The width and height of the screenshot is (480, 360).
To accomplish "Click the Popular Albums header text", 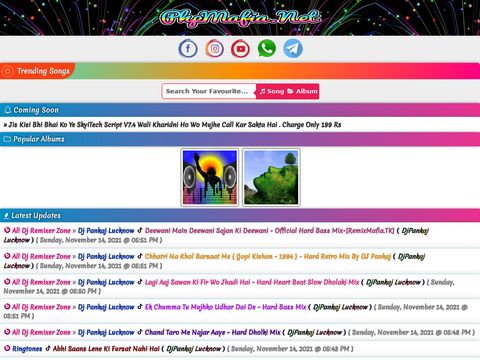I will coord(39,139).
